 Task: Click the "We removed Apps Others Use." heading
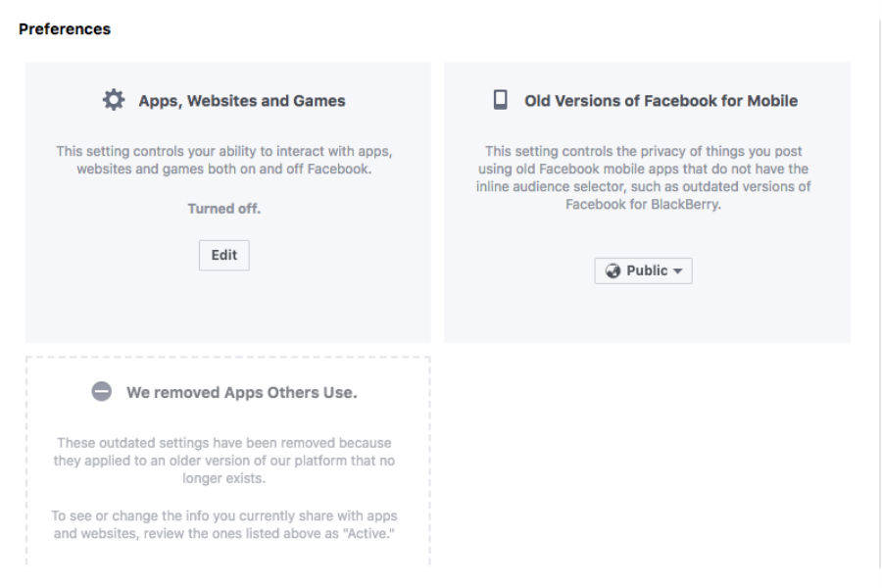(x=241, y=392)
